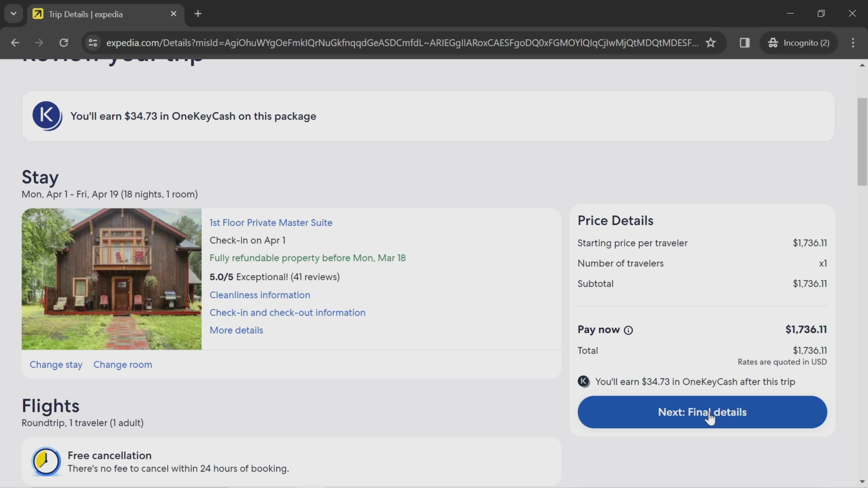This screenshot has height=488, width=868.
Task: Click the 'Starting price per traveler' row label
Action: (632, 243)
